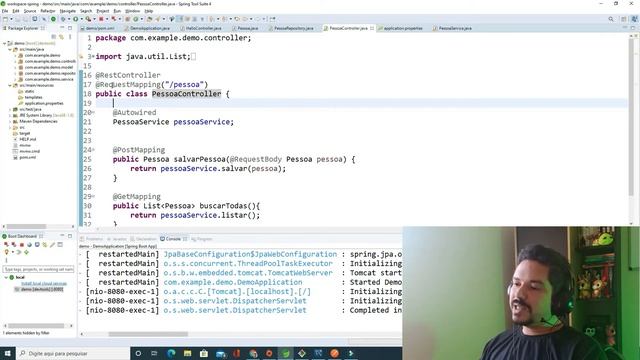Click the red Stop toolbar icon

pyautogui.click(x=101, y=19)
